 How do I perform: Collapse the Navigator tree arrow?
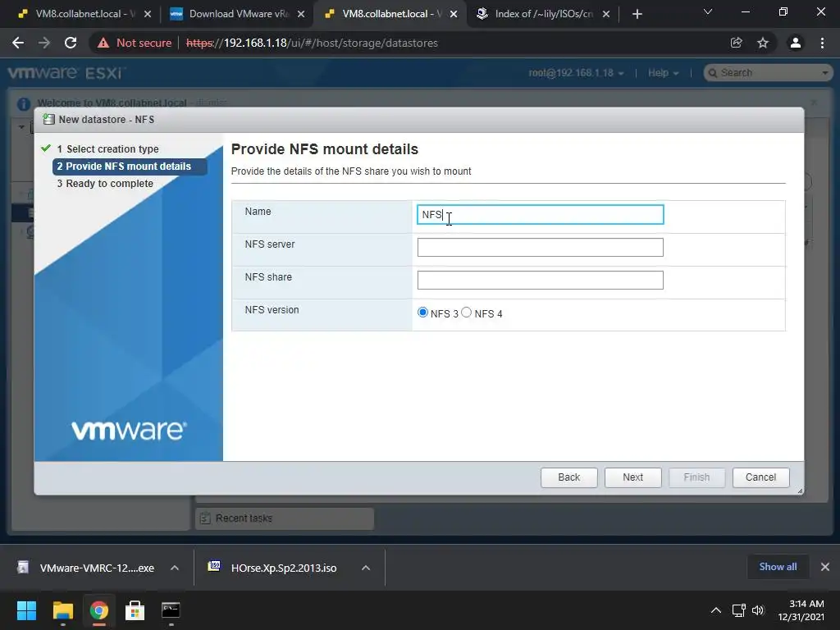[21, 127]
